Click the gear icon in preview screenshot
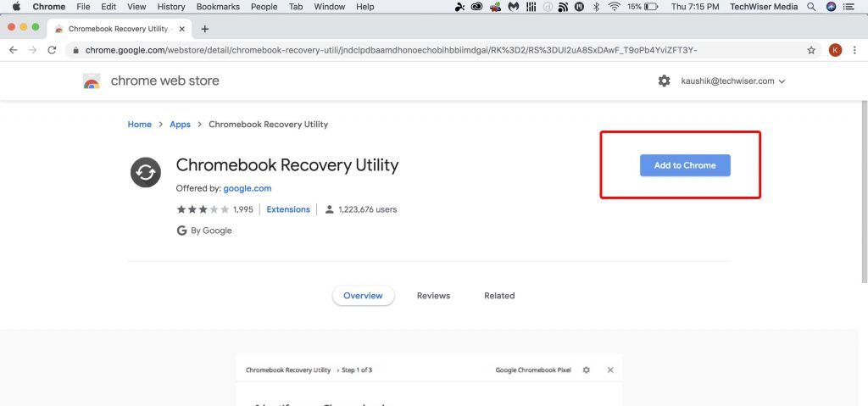The image size is (868, 406). 587,370
